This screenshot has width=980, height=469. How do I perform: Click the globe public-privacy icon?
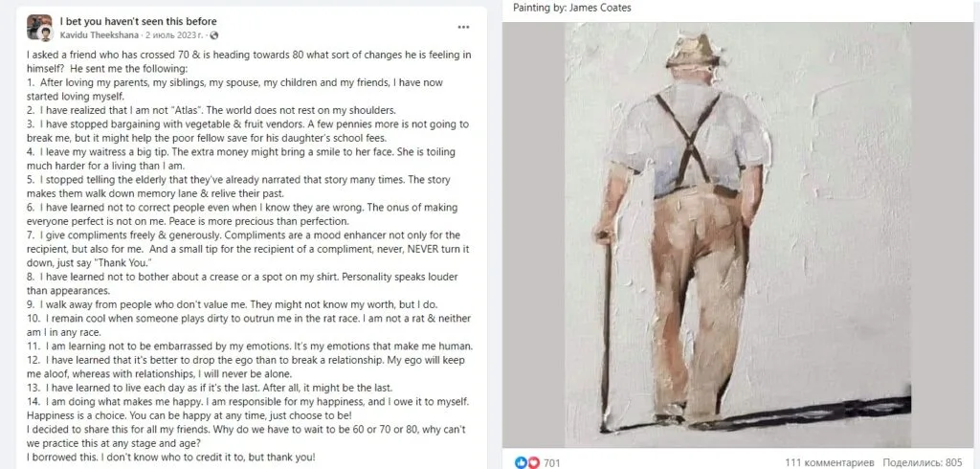click(214, 35)
